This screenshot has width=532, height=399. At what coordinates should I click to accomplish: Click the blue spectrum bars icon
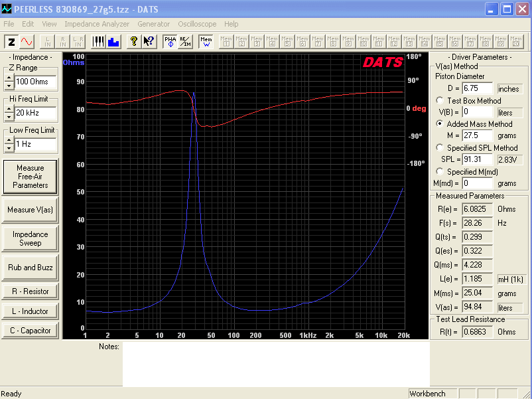[113, 41]
